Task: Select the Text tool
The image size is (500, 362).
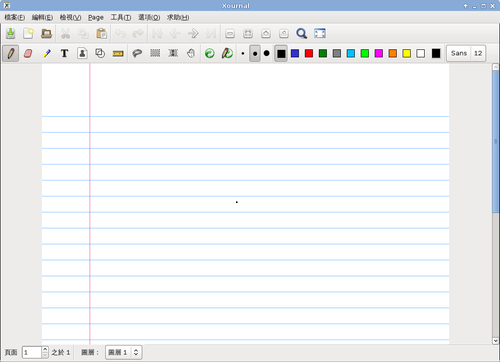Action: pyautogui.click(x=64, y=53)
